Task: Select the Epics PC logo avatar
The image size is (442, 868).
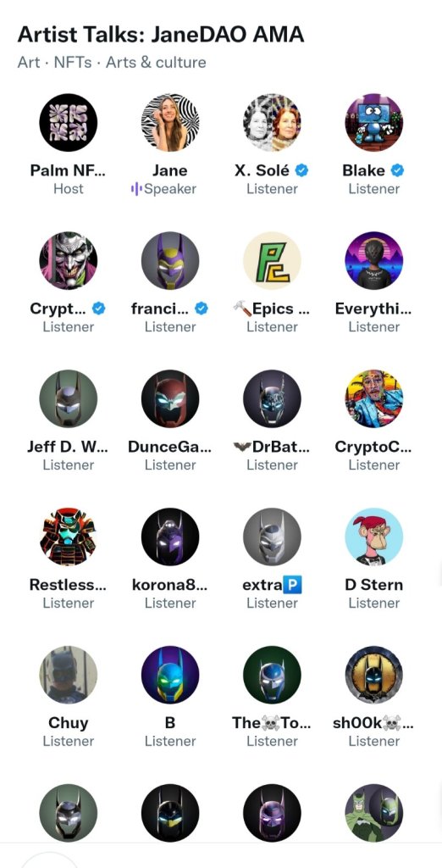Action: [272, 260]
